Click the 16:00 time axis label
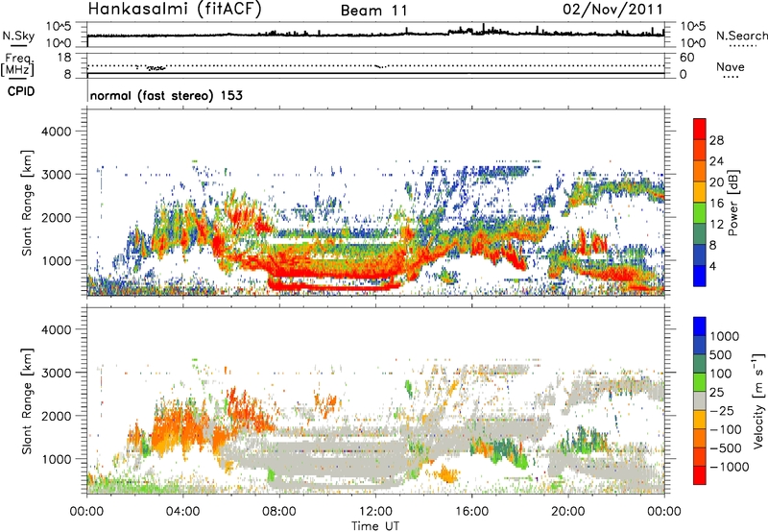The image size is (768, 532). point(471,512)
